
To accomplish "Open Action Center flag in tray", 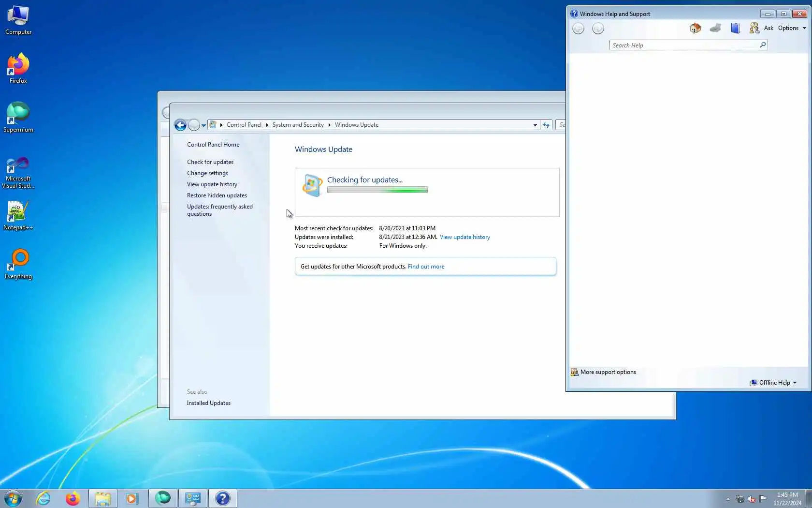I will [763, 499].
